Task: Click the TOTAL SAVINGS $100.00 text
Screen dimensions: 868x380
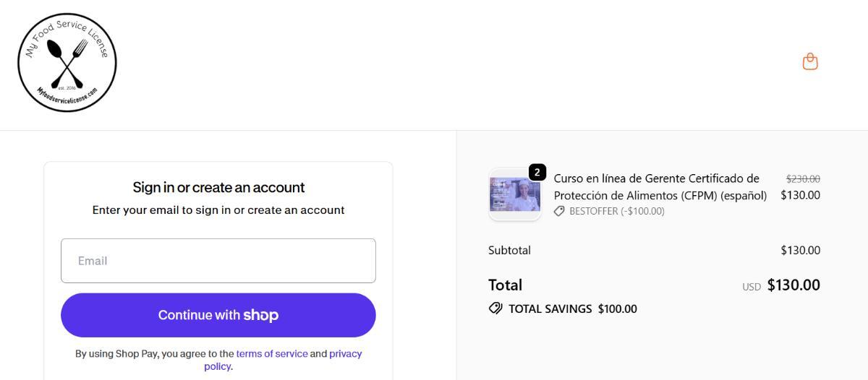Action: coord(572,308)
